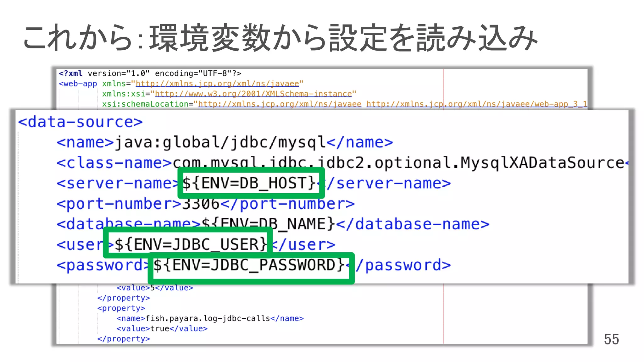Click the web-app_3_1 schema location link
The width and height of the screenshot is (644, 362).
click(x=476, y=104)
